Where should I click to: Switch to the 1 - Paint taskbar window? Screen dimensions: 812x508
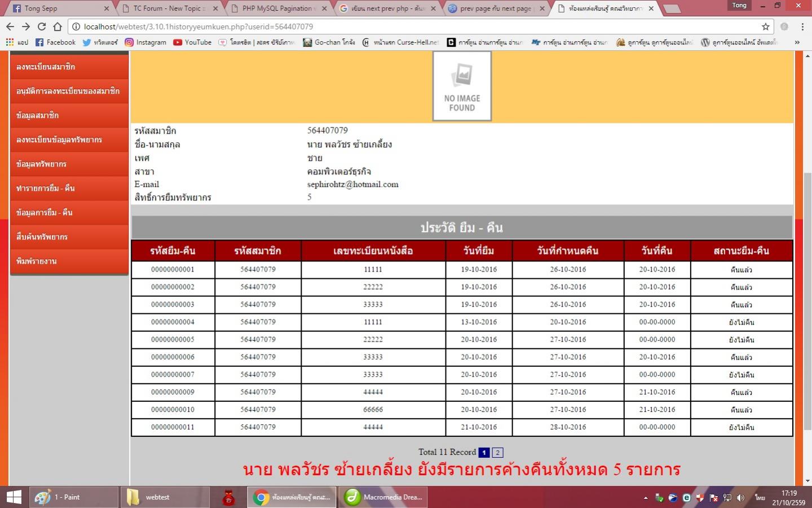[74, 497]
